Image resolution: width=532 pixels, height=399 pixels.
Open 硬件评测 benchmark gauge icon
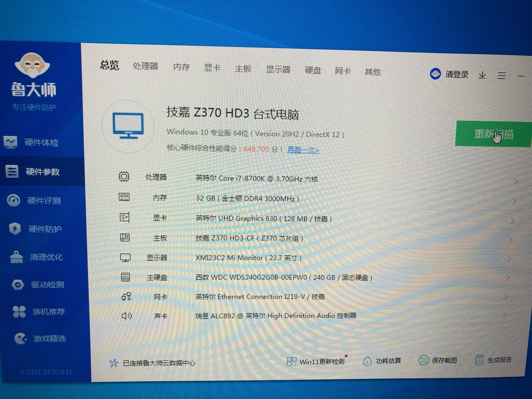pyautogui.click(x=13, y=200)
